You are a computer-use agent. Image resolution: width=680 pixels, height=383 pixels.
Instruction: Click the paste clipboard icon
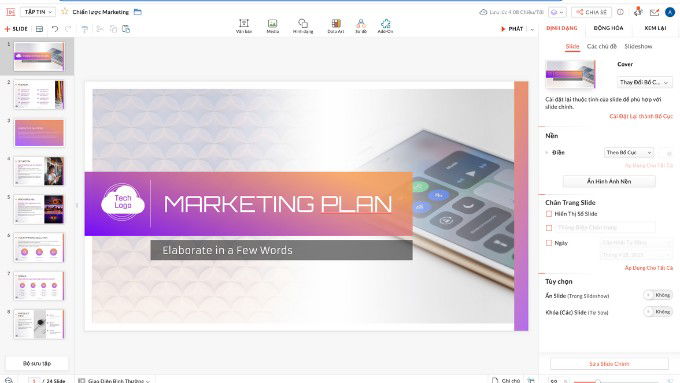click(x=126, y=29)
